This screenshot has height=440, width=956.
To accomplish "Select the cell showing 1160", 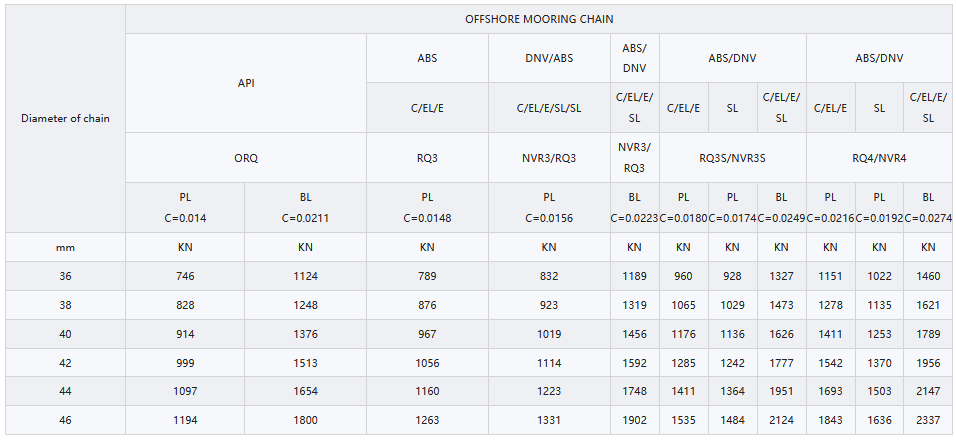I will (427, 392).
